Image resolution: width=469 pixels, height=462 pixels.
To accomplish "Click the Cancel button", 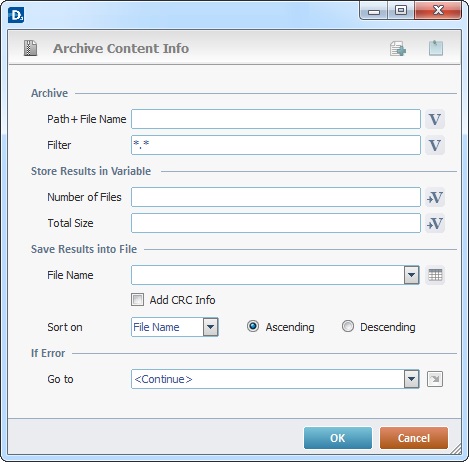I will point(414,438).
